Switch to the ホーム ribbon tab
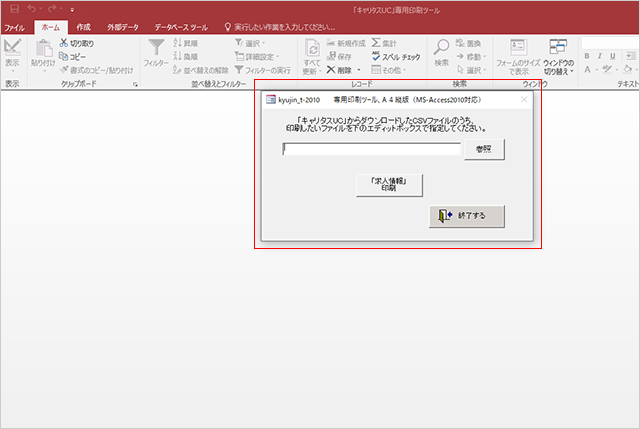The image size is (640, 429). point(51,27)
